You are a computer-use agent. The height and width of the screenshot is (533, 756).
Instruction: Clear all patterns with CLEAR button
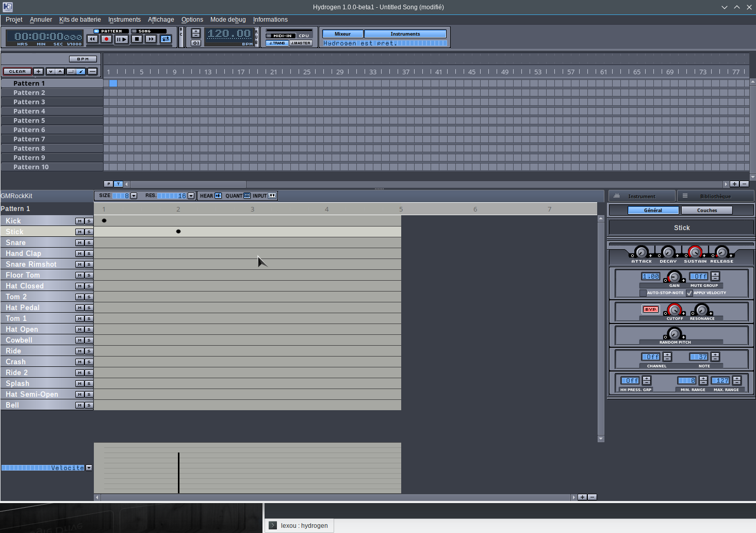(17, 72)
